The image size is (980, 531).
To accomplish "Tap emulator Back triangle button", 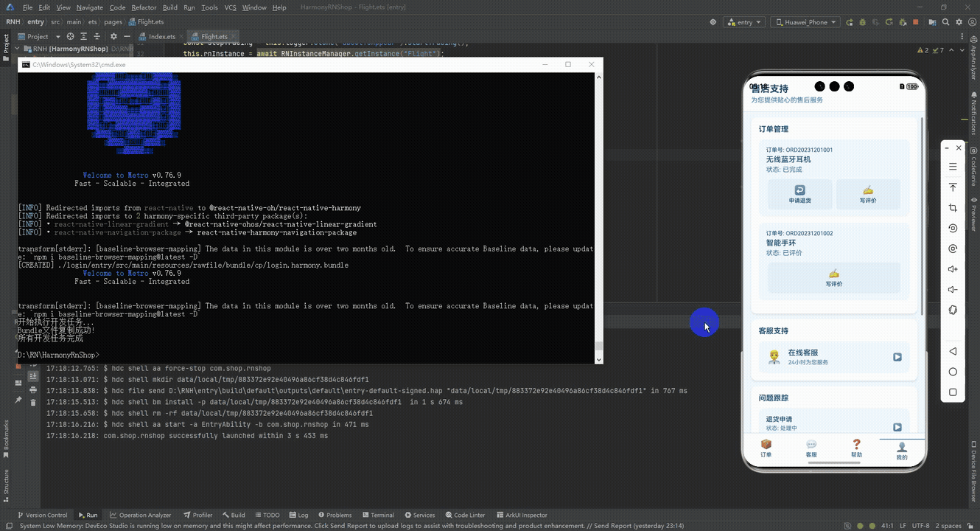I will point(953,351).
